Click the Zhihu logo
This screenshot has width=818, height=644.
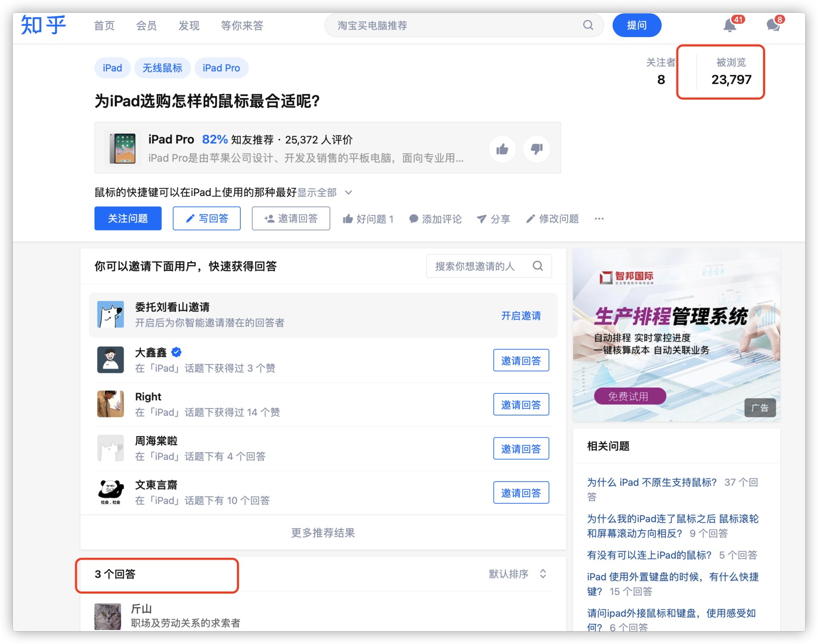pos(43,25)
